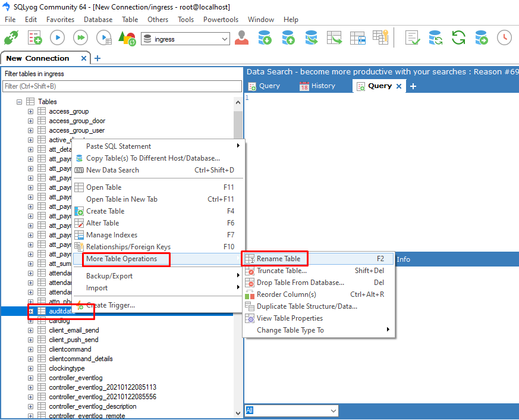Click database with play arrow icon

click(482, 37)
